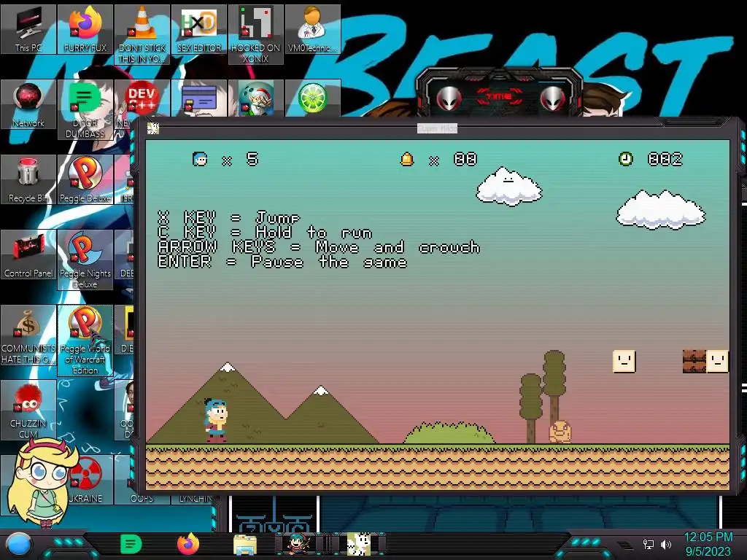Open the HOOKED ON XONIX shortcut

(x=256, y=34)
